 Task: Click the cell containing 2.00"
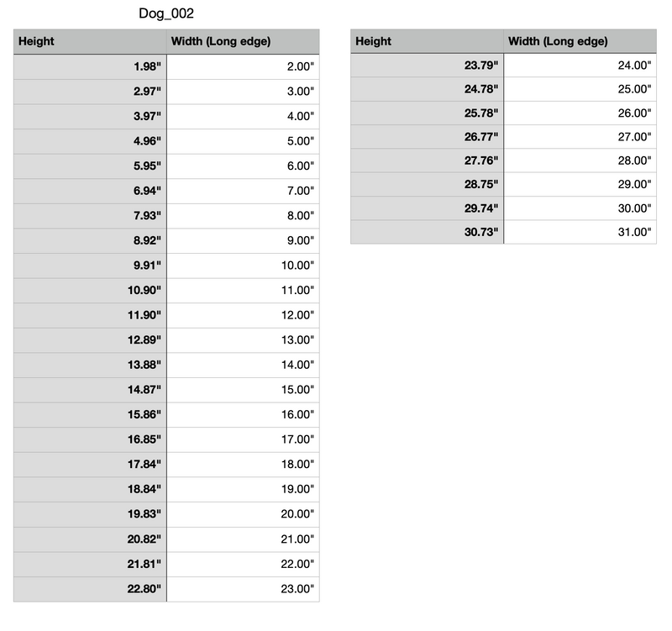(243, 66)
